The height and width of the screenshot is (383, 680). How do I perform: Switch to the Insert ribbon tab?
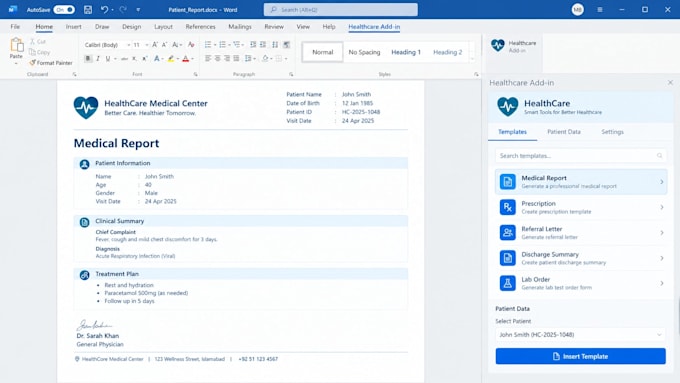click(73, 26)
